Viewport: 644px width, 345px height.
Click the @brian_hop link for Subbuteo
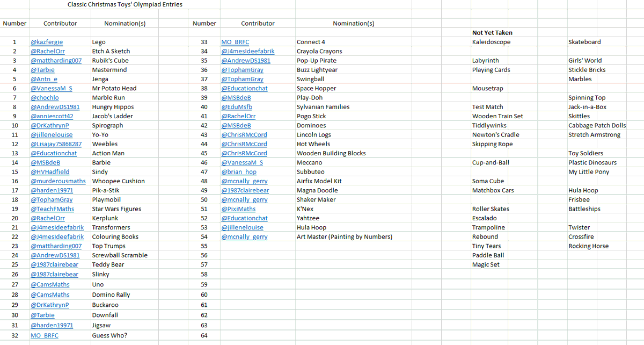(x=239, y=172)
